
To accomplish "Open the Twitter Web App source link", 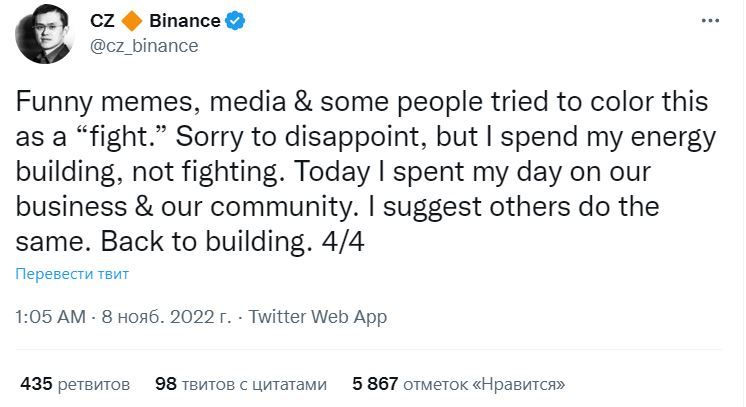I will point(317,317).
